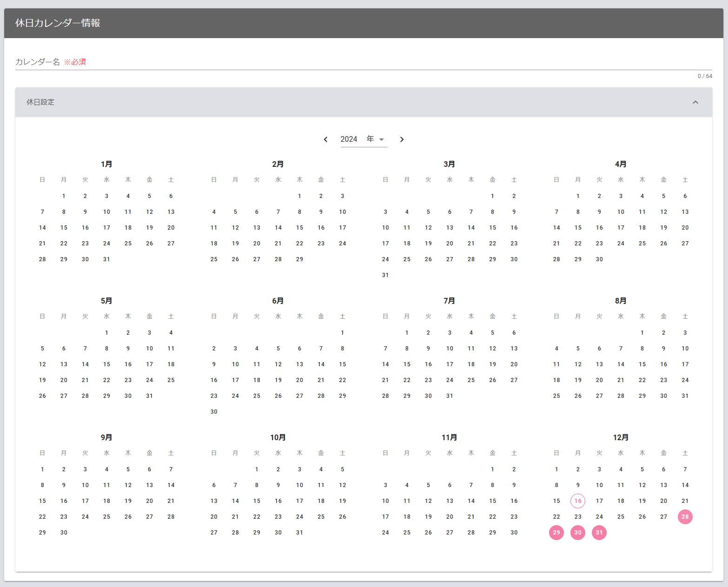Mark August 15 as a holiday
Image resolution: width=728 pixels, height=587 pixels.
tap(642, 364)
